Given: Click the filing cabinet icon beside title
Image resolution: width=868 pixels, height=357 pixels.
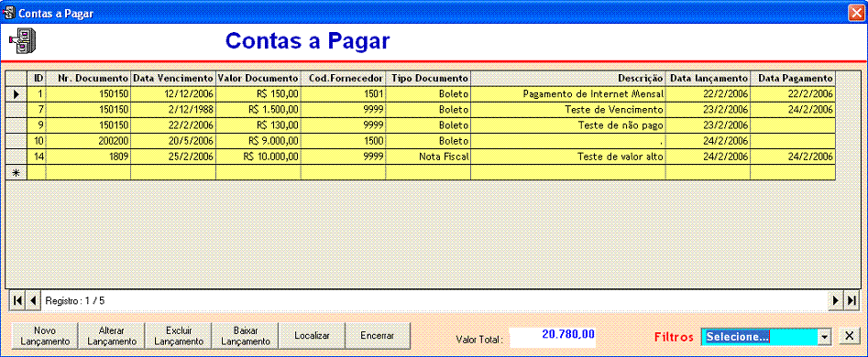Looking at the screenshot, I should (23, 41).
